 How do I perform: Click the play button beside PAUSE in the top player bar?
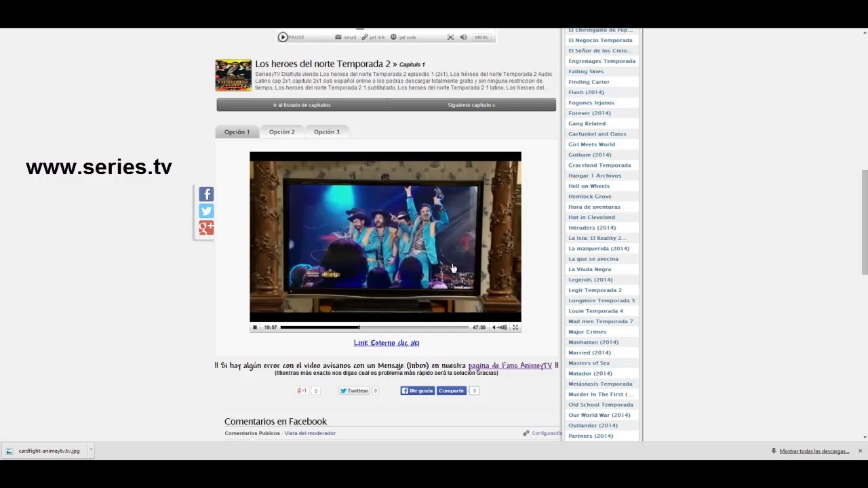point(283,37)
